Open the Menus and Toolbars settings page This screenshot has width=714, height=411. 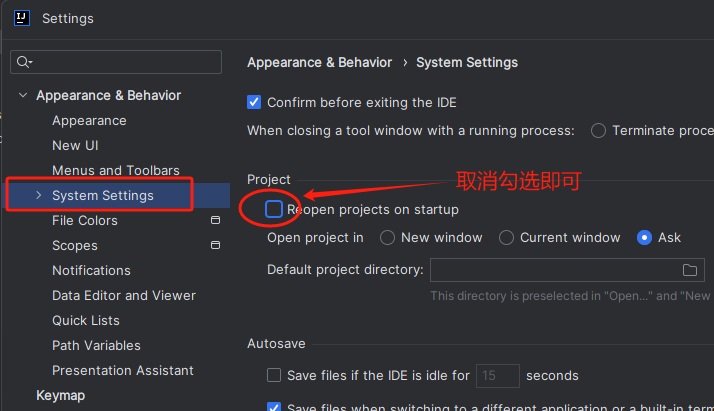click(116, 170)
